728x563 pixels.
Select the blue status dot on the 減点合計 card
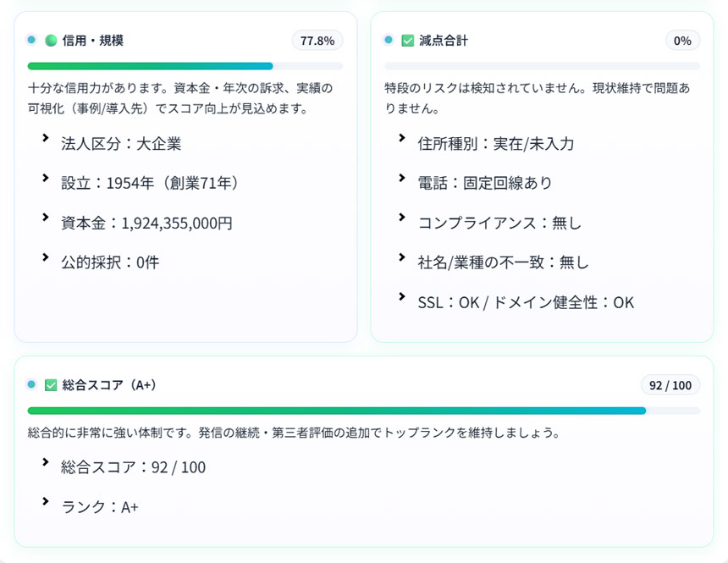(388, 39)
